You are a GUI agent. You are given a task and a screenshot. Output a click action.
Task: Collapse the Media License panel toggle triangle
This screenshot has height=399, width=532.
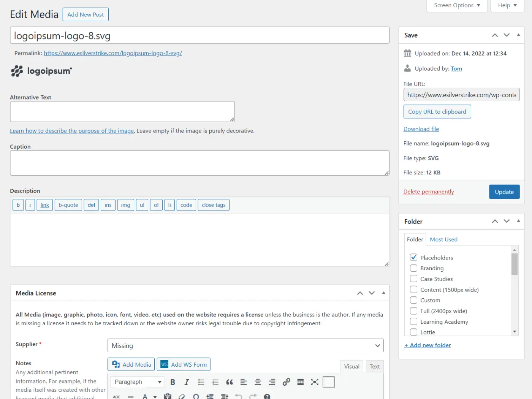(383, 293)
